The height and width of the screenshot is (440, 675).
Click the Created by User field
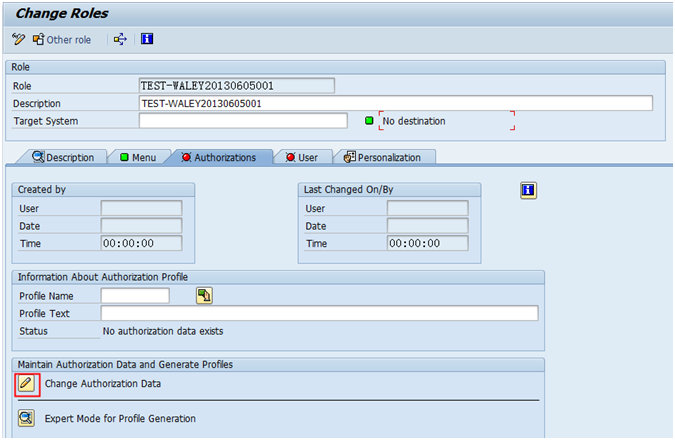[141, 208]
